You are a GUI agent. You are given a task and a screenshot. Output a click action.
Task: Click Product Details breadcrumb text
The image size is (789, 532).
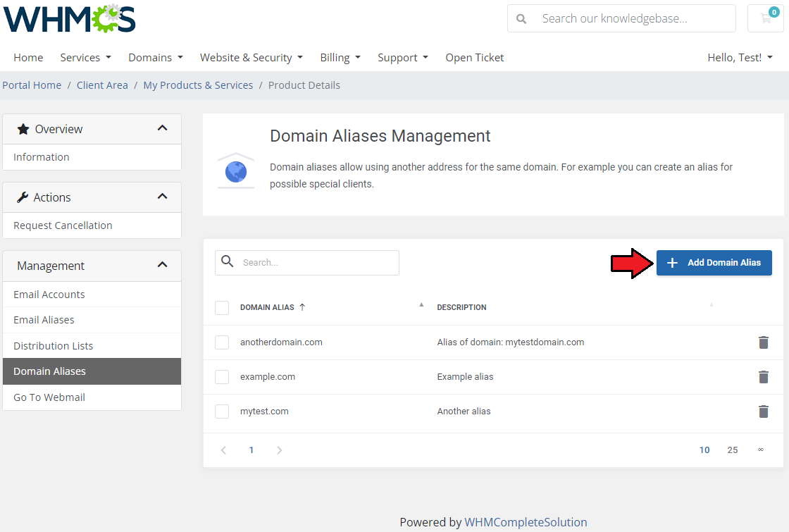pos(304,85)
